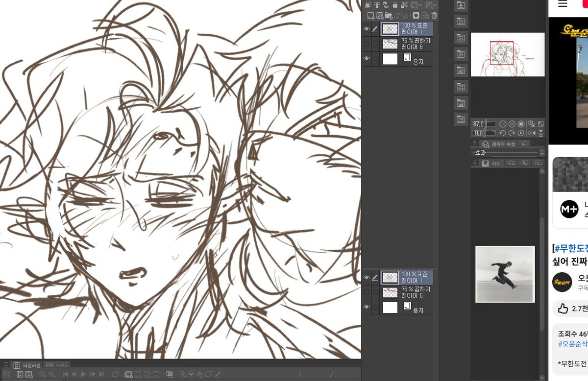This screenshot has height=381, width=588.
Task: Lock transparent pixels checkered padlock icon
Action: (404, 5)
